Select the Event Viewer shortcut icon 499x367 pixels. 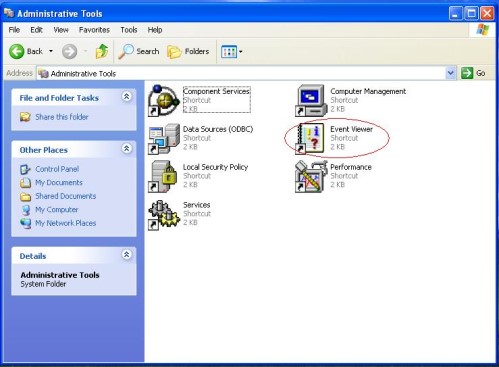[310, 138]
